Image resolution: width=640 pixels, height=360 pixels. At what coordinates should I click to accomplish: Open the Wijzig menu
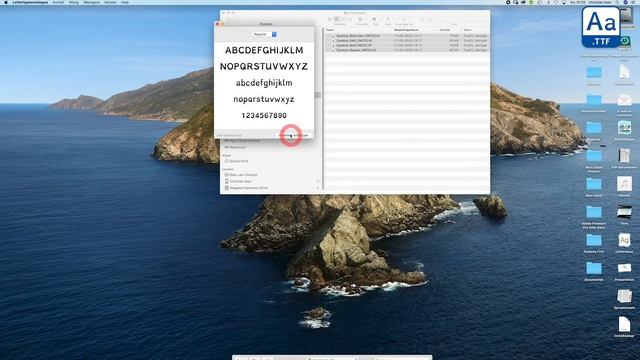(x=74, y=2)
